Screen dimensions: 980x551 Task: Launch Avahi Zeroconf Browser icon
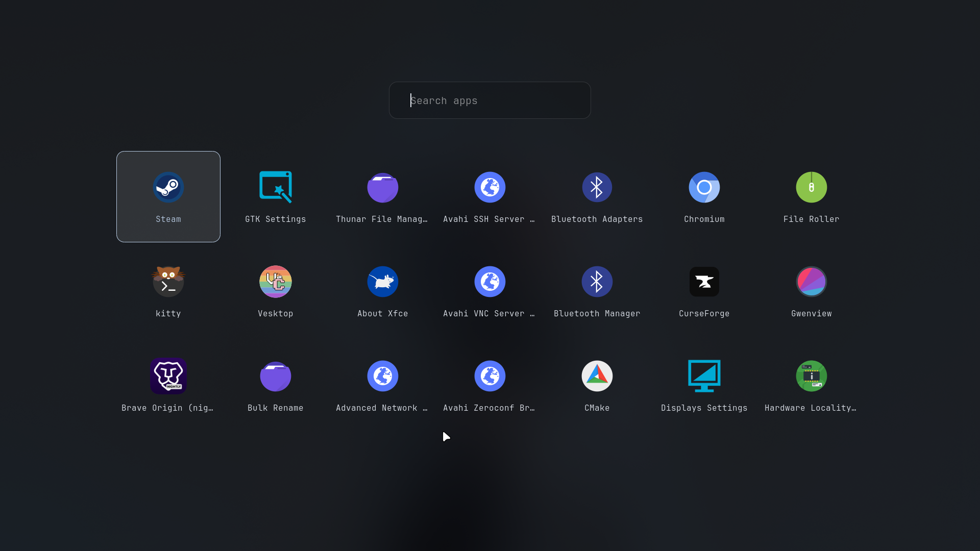pos(490,376)
